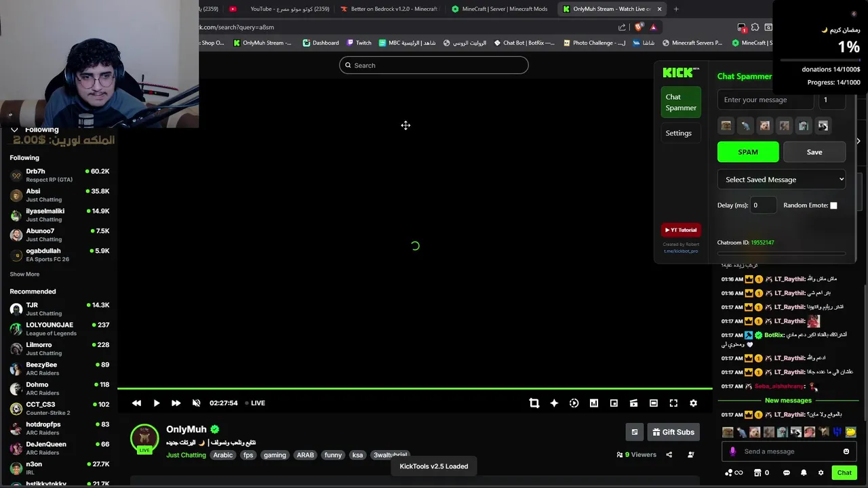The image size is (868, 488).
Task: Click the Gift Subs button
Action: 673,432
